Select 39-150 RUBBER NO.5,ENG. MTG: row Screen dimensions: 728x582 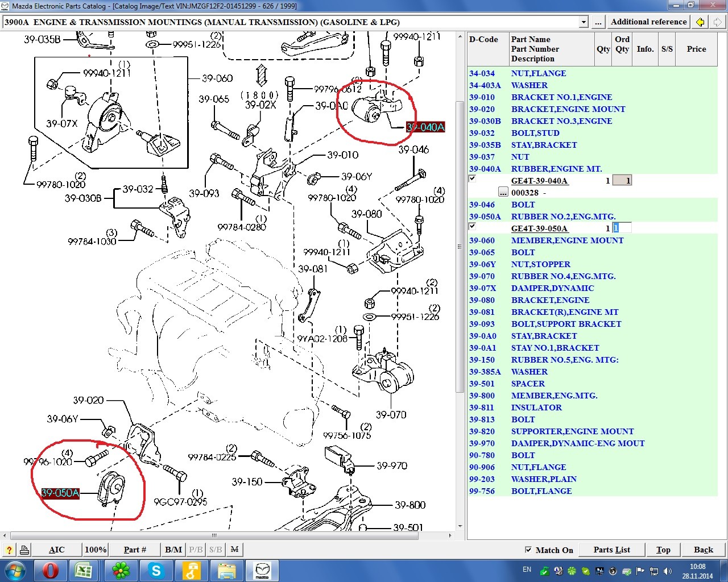pyautogui.click(x=564, y=360)
